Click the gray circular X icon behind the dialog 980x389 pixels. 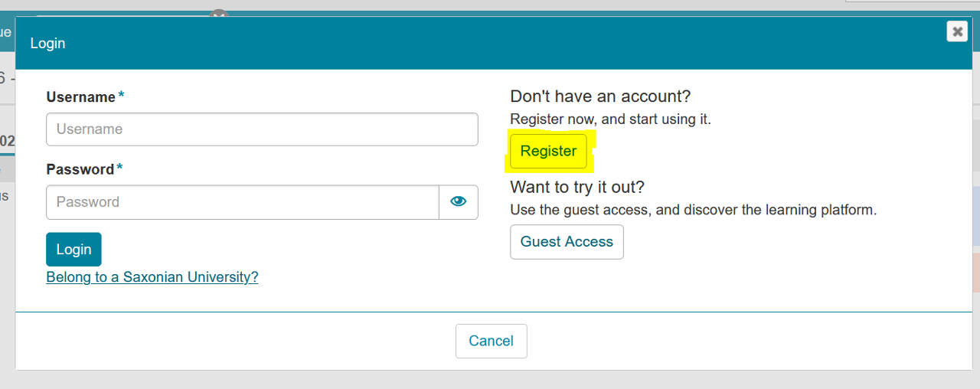[220, 13]
